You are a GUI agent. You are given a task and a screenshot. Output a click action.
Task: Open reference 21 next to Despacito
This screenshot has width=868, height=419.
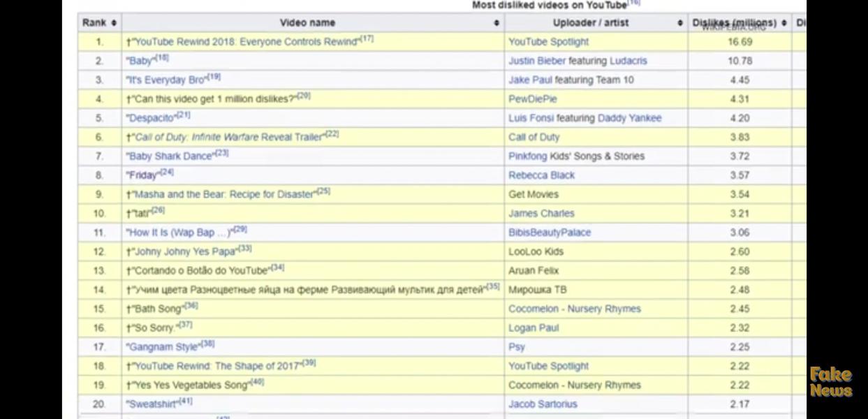184,115
